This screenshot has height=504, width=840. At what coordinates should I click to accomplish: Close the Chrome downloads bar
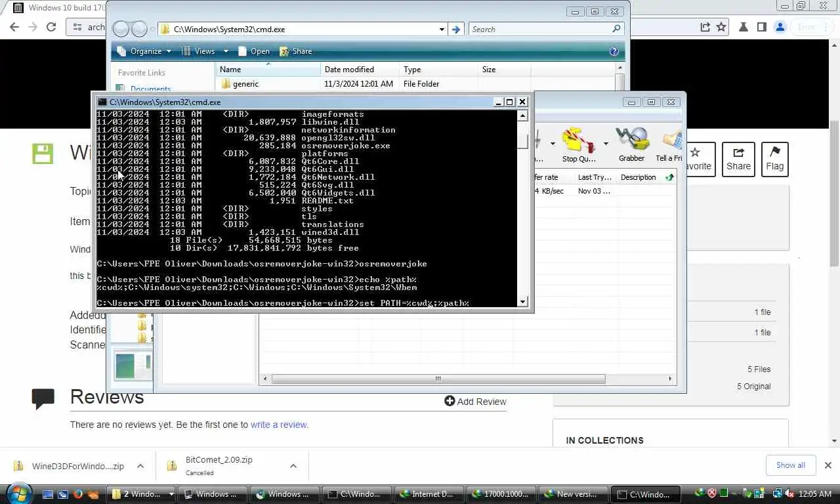828,465
